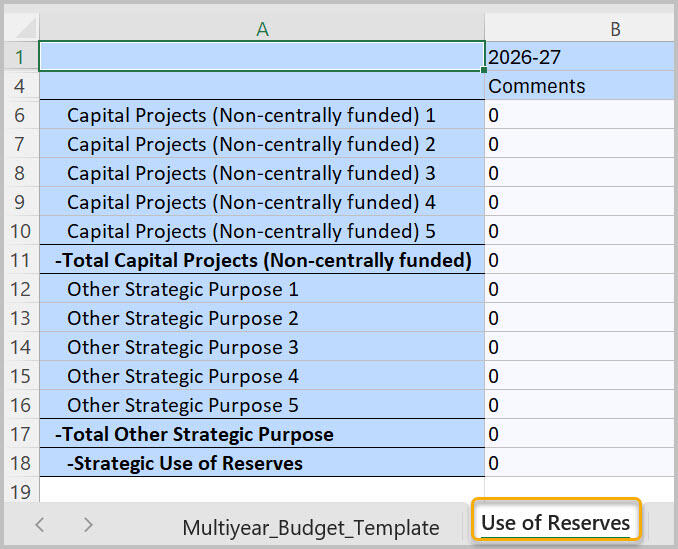
Task: Click the fill handle of cell A1
Action: (484, 70)
